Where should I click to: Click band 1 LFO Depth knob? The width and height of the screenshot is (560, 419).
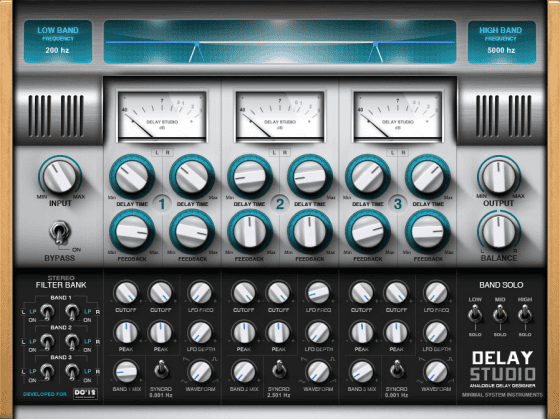[x=200, y=332]
